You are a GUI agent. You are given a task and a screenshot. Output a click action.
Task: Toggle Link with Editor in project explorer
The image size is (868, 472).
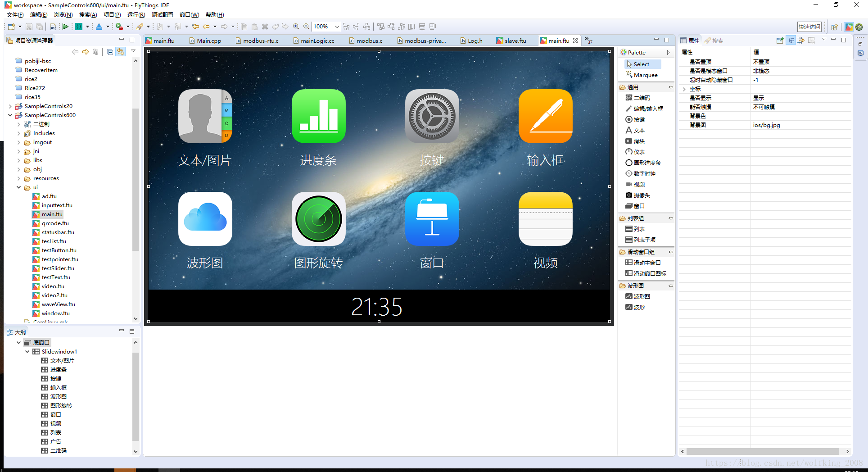click(121, 52)
